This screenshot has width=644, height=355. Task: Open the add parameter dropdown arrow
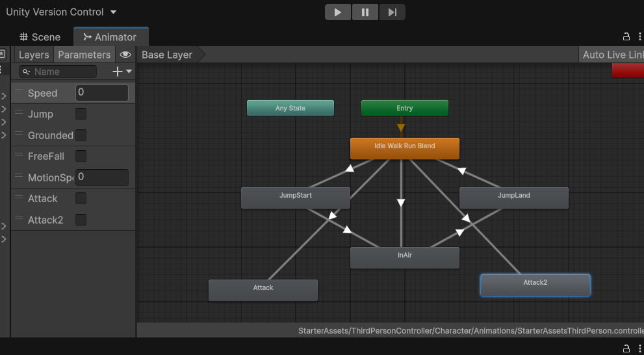[129, 72]
